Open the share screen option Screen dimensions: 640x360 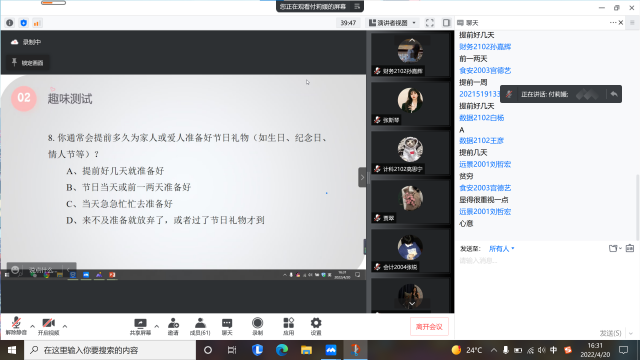point(140,327)
